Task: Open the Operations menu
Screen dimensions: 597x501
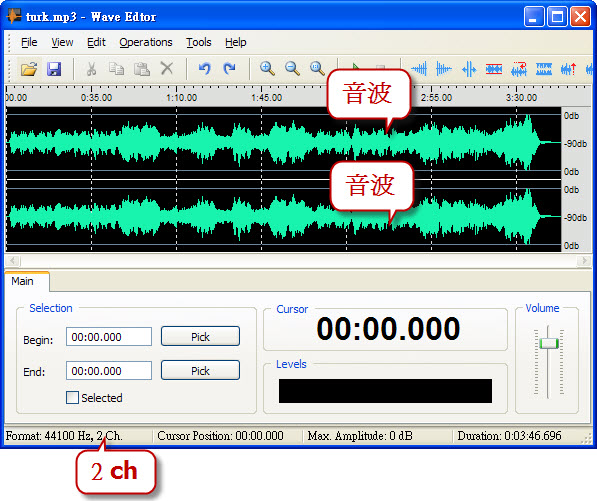Action: click(146, 42)
